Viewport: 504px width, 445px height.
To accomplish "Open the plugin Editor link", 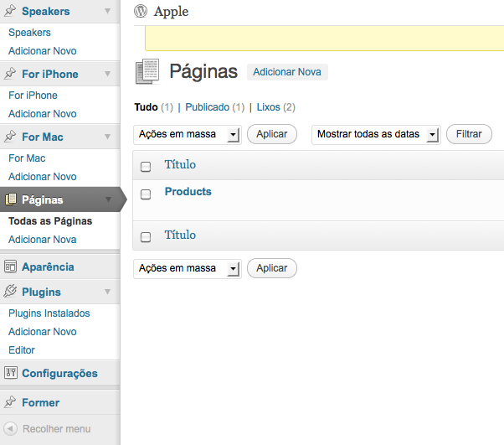I will pyautogui.click(x=22, y=349).
